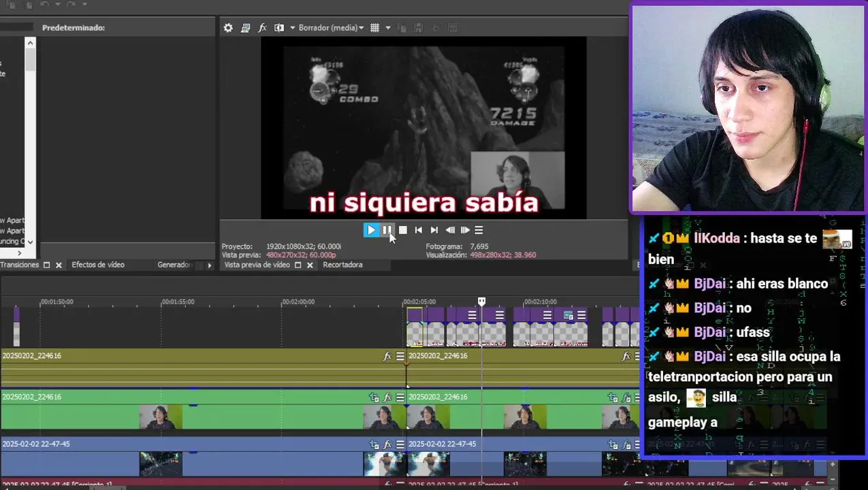Click the external monitor preview icon
This screenshot has width=868, height=490.
[x=245, y=28]
